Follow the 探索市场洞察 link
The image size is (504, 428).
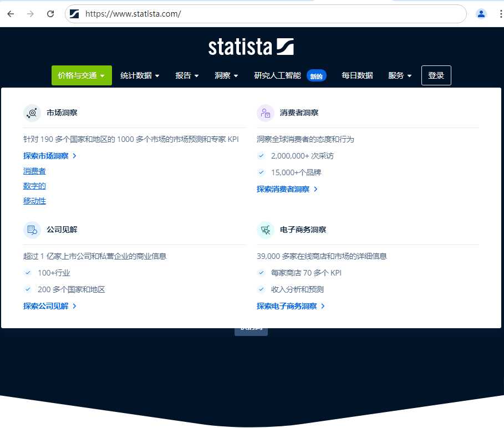49,156
